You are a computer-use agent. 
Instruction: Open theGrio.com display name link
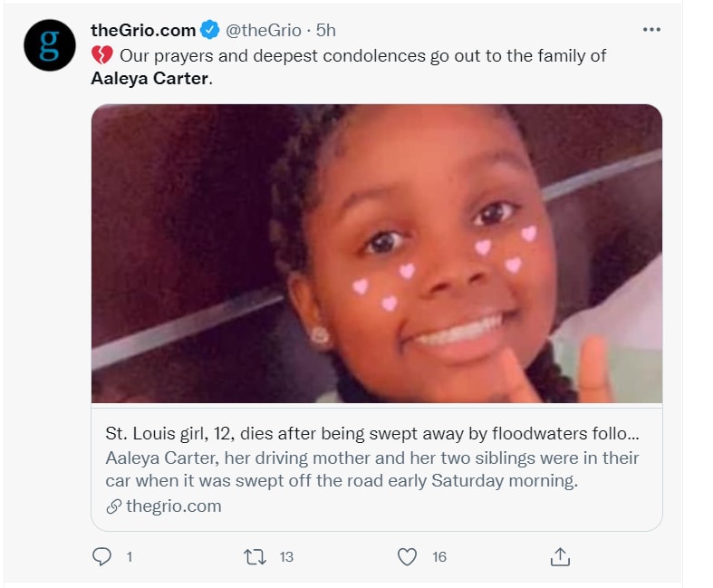coord(143,30)
